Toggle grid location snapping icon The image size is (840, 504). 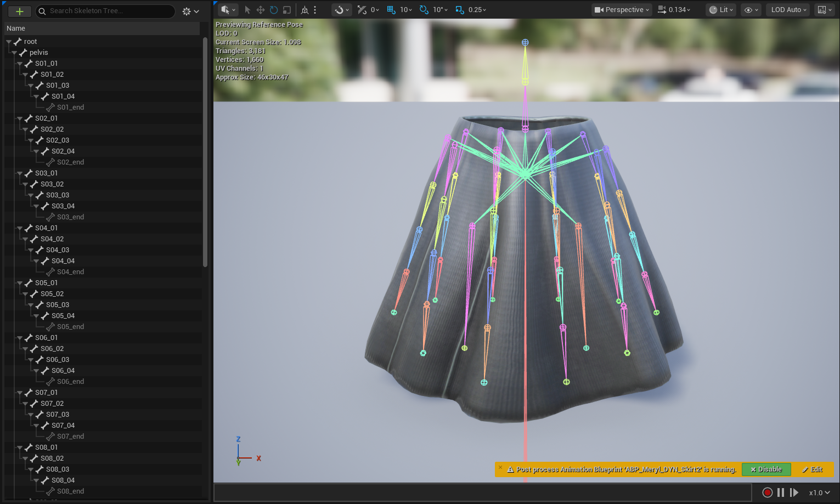pyautogui.click(x=391, y=10)
